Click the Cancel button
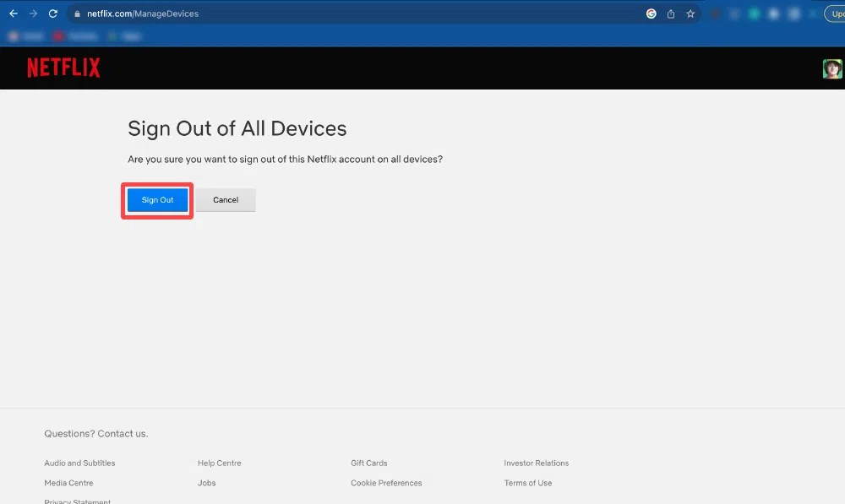This screenshot has height=504, width=845. 226,200
